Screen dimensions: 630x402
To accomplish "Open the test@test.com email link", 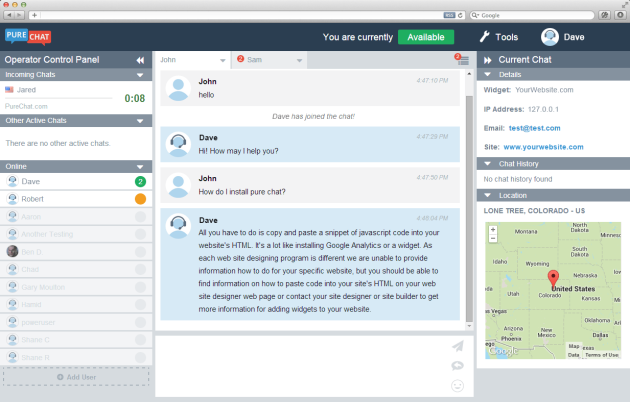I will (x=534, y=128).
